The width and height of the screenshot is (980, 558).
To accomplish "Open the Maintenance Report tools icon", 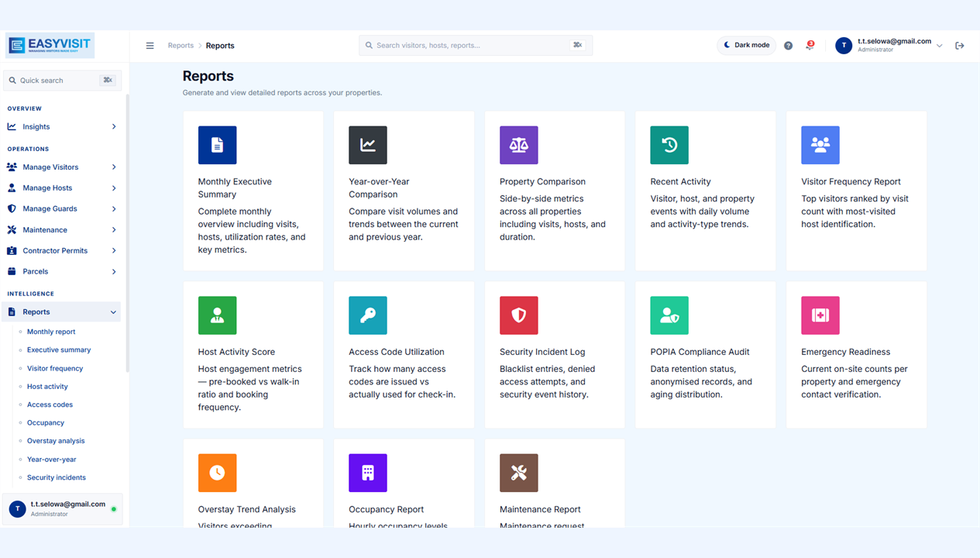I will [x=519, y=473].
